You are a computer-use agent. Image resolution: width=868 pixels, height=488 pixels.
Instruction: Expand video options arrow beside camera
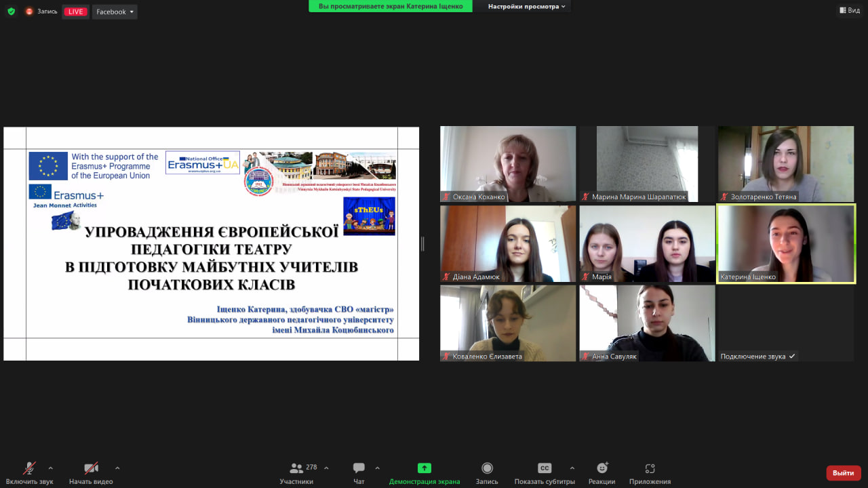(117, 468)
